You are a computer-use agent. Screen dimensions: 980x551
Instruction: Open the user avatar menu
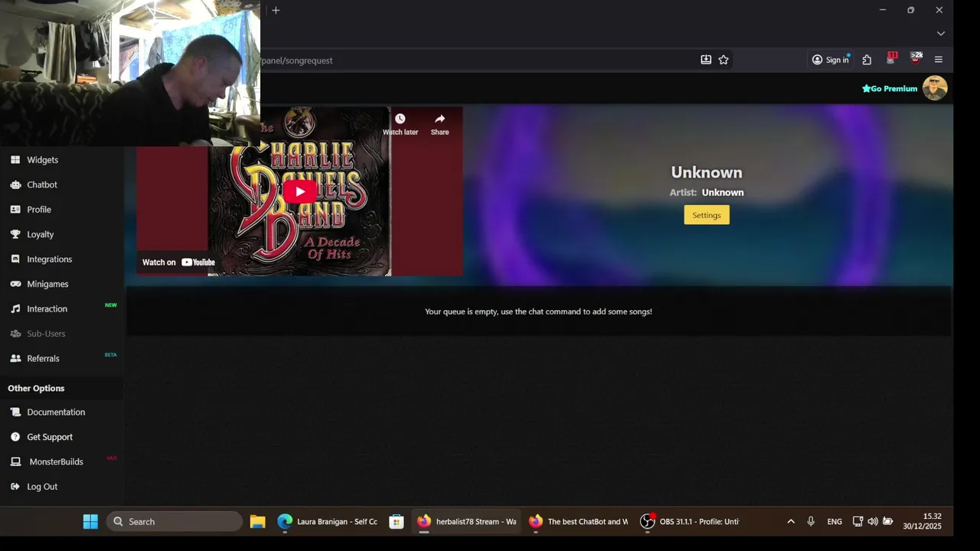pos(935,88)
